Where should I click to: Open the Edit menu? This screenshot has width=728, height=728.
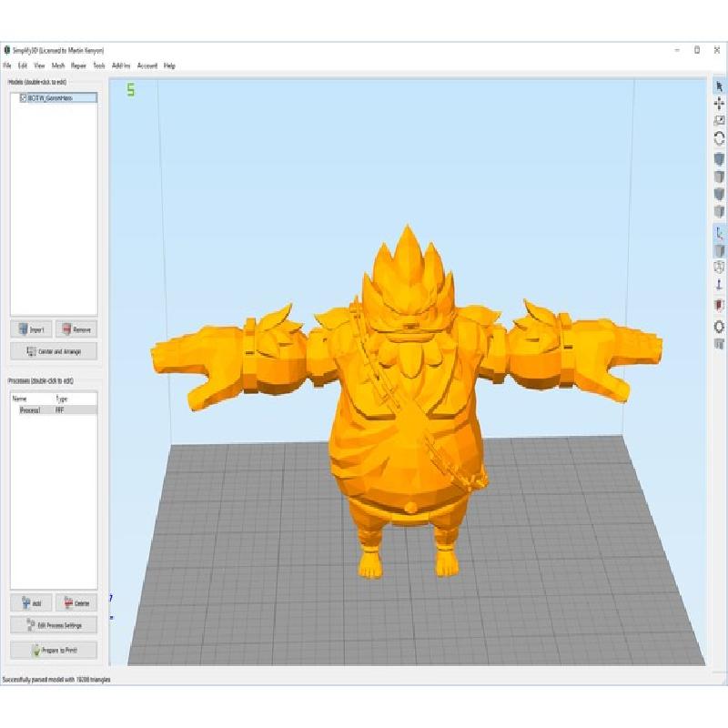[22, 66]
